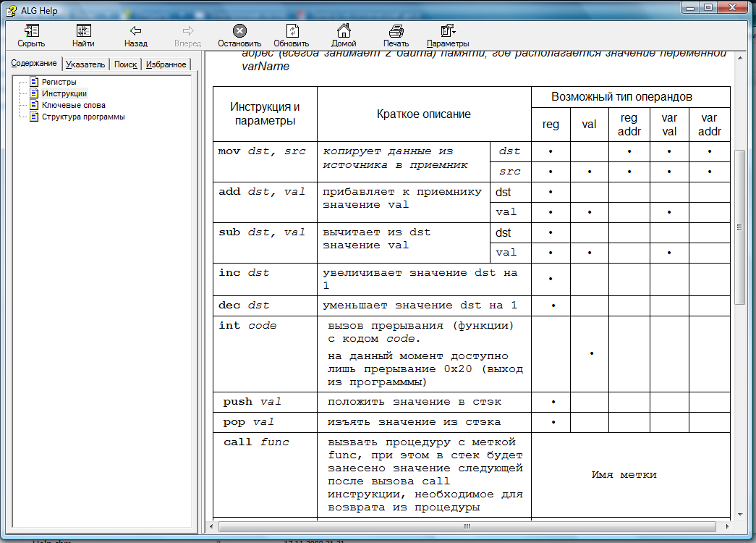This screenshot has width=756, height=543.
Task: Click the ALG Help title bar icon
Action: (x=11, y=11)
